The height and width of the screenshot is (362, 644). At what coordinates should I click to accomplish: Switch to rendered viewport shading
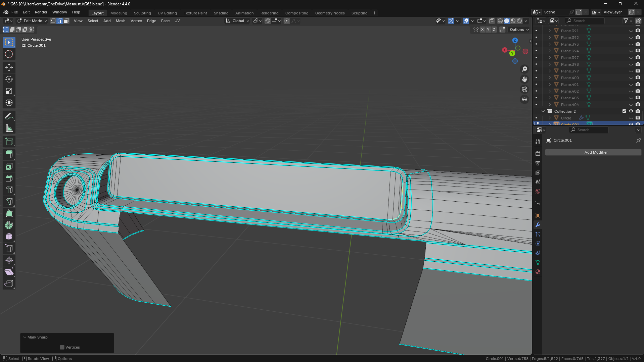(x=519, y=21)
